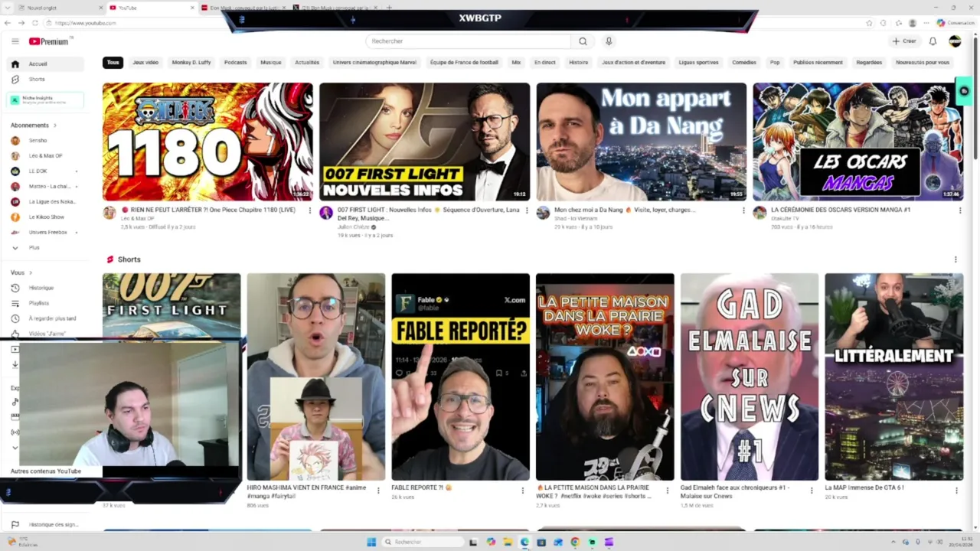Screen dimensions: 980x551
Task: Bookmark page with star icon
Action: [x=869, y=23]
